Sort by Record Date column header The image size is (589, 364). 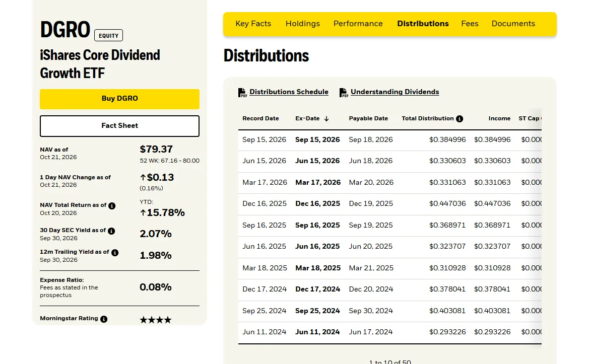(260, 118)
